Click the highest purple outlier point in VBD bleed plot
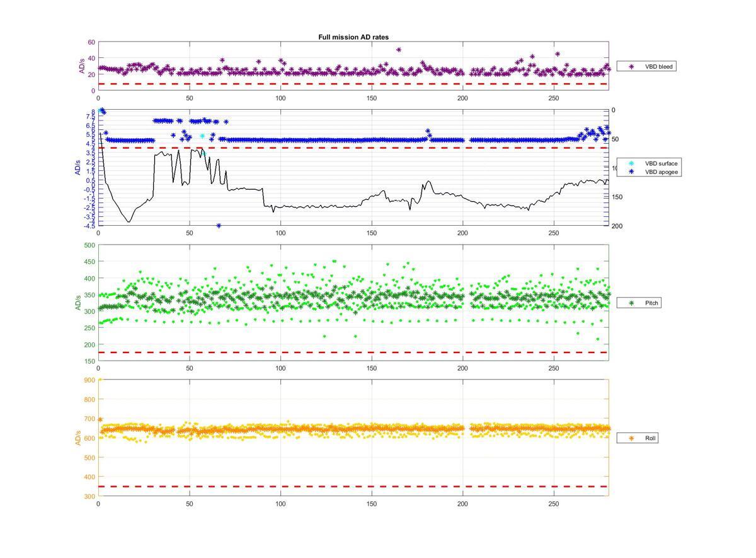This screenshot has width=756, height=558. coord(399,49)
